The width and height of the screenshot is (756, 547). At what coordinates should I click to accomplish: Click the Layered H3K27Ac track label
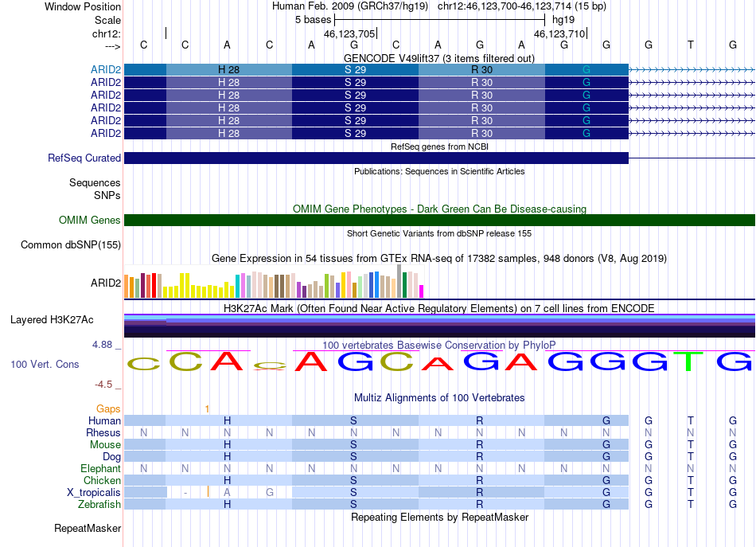52,319
